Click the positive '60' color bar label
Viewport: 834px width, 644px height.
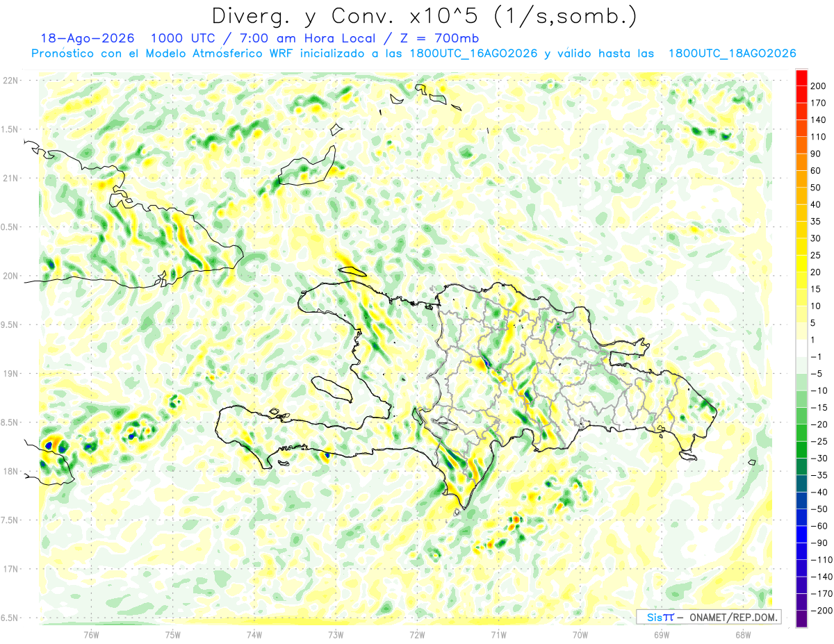(x=816, y=171)
